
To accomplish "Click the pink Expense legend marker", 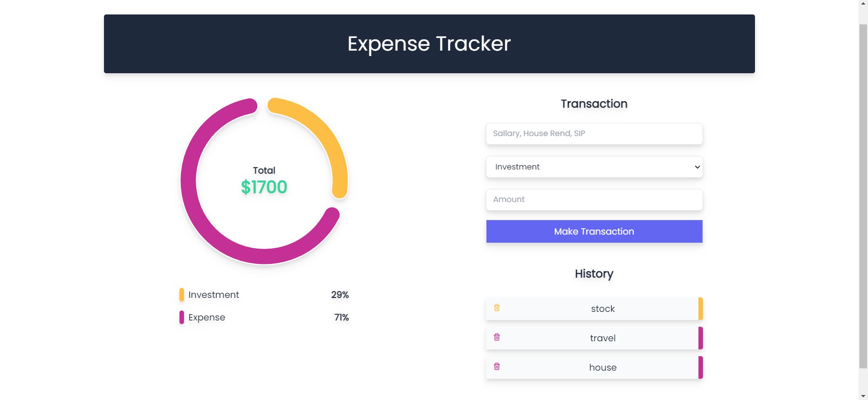I will coord(182,317).
